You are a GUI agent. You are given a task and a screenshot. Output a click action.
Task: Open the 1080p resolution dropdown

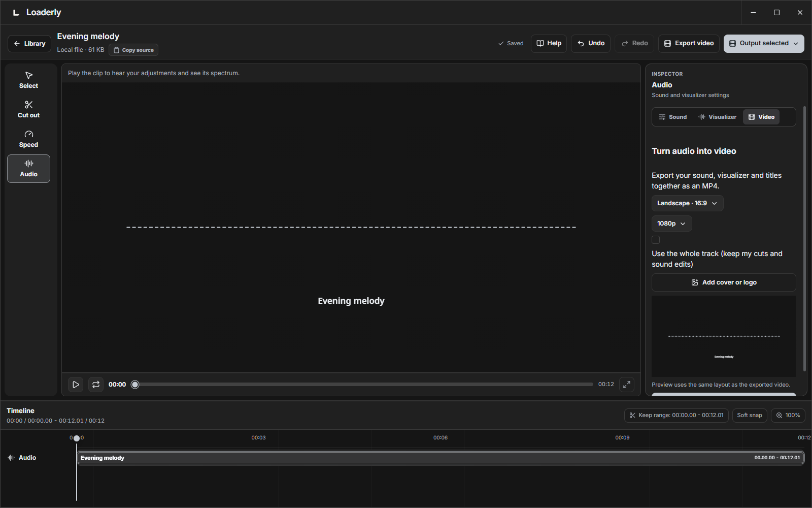[x=671, y=224]
